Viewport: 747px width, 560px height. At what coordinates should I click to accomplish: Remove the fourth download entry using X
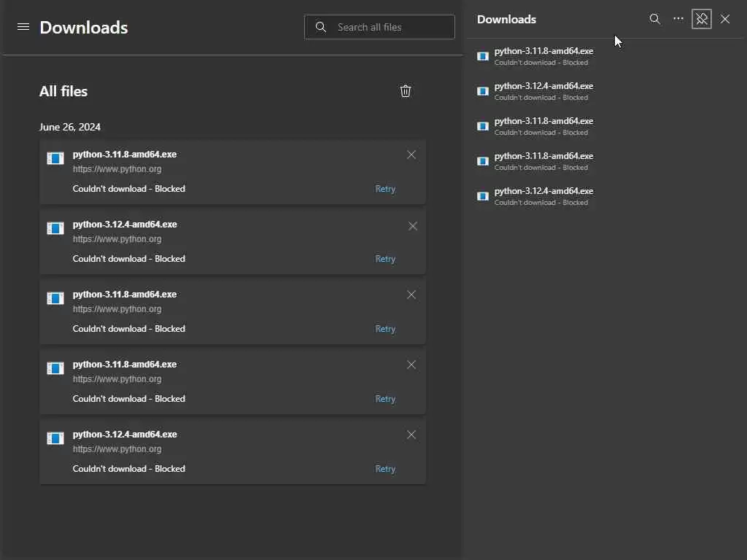(411, 365)
